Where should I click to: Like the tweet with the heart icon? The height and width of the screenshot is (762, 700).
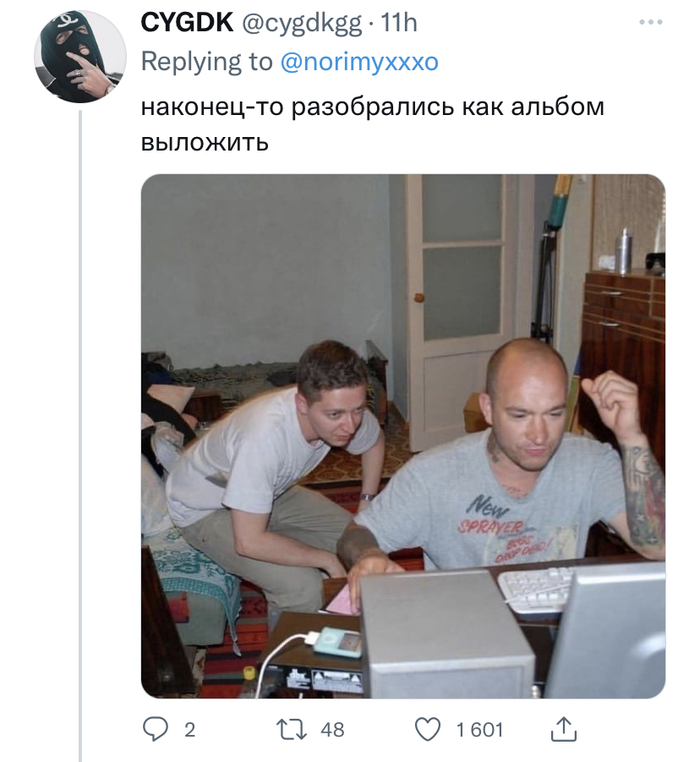(x=429, y=729)
